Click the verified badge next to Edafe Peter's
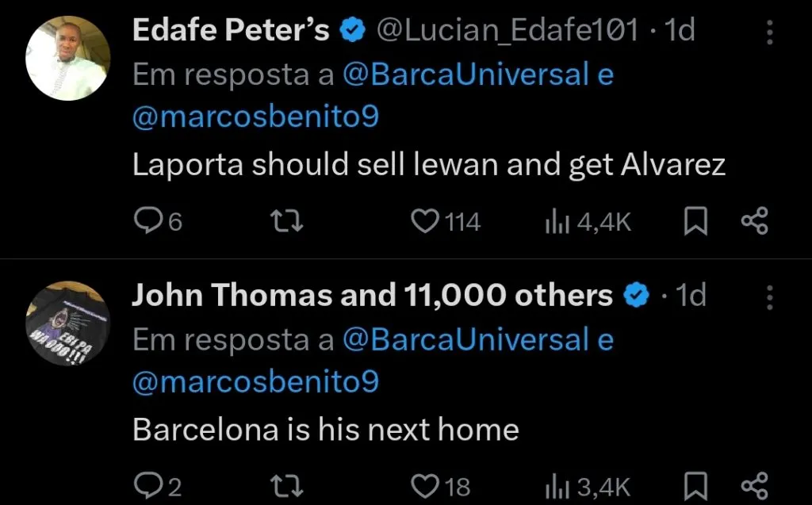The height and width of the screenshot is (505, 812). 351,29
